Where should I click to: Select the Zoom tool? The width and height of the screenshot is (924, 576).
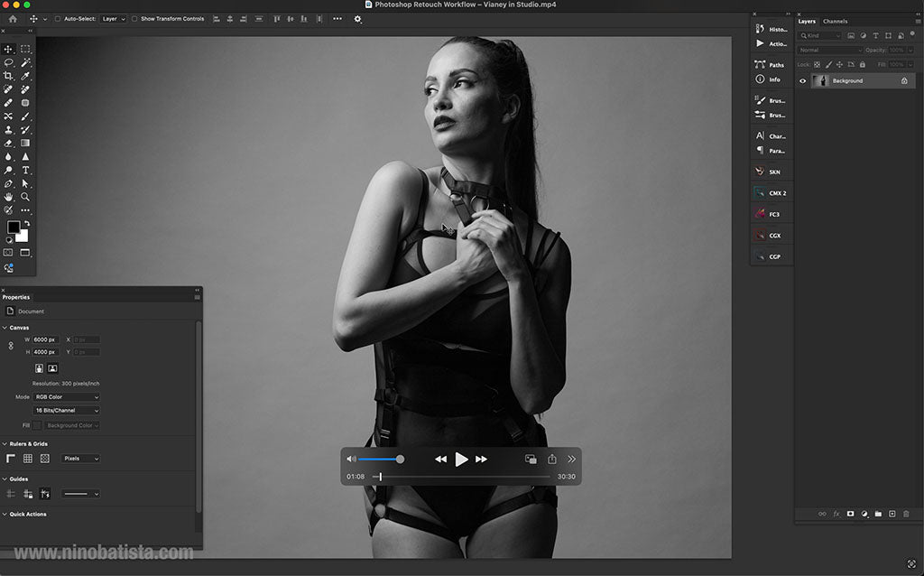click(x=25, y=196)
